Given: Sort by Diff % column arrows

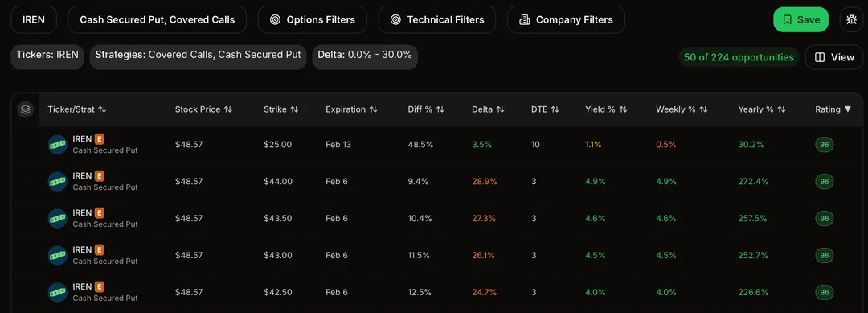Looking at the screenshot, I should tap(440, 109).
